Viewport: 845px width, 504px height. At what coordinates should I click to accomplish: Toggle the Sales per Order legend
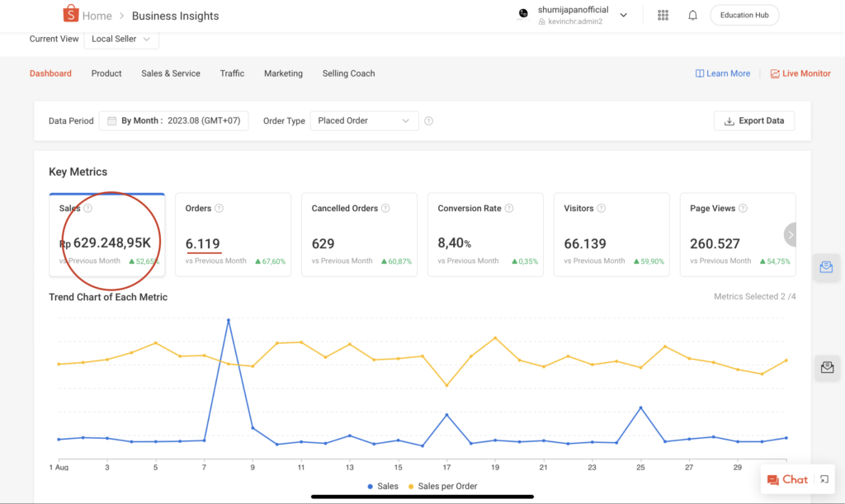(442, 487)
